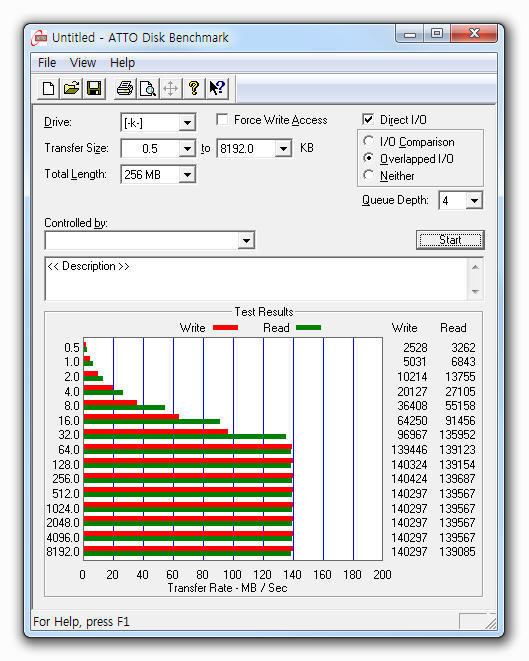529x661 pixels.
Task: Click the green Read legend swatch
Action: 309,328
